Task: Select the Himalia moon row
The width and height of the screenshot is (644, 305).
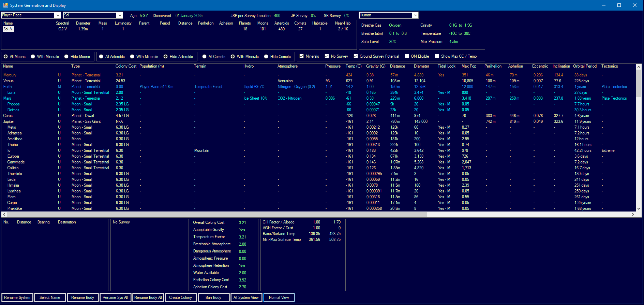Action: [319, 185]
